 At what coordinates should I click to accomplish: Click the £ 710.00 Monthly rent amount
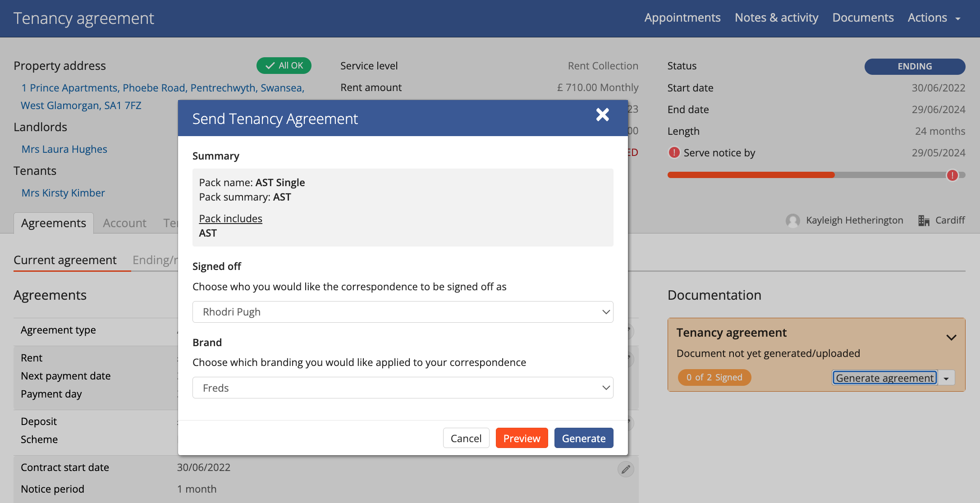[598, 87]
